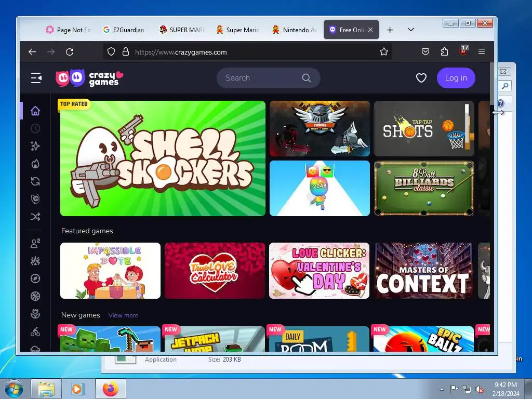Open Firefox extensions puzzle icon
Image resolution: width=532 pixels, height=399 pixels.
tap(444, 51)
